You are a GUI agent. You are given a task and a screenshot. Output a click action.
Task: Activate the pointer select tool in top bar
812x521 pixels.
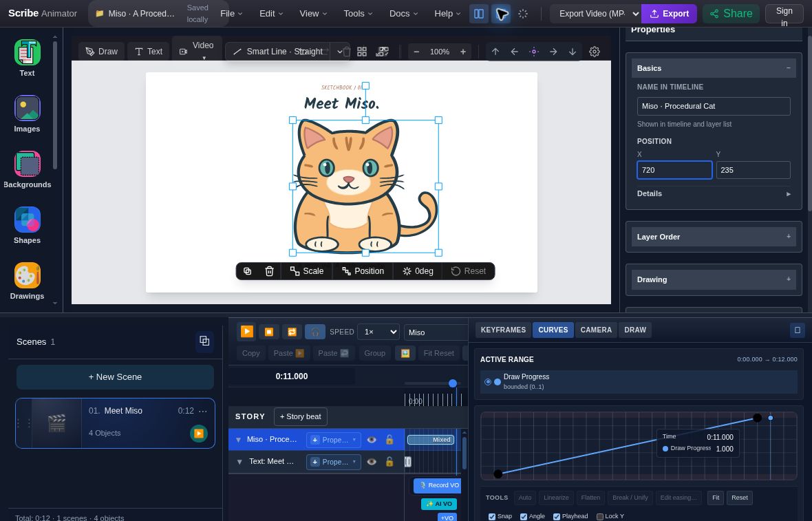pos(501,14)
